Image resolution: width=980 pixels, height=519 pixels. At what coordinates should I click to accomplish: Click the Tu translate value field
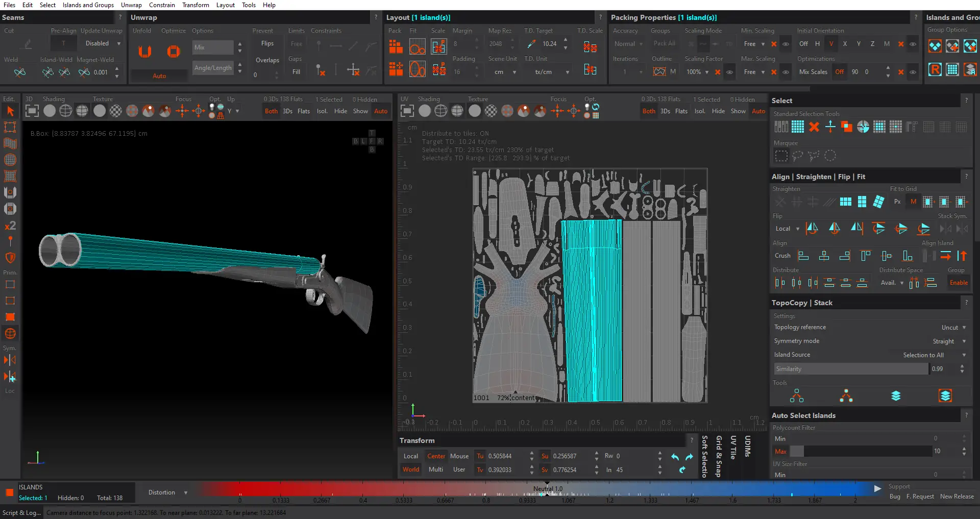point(505,456)
